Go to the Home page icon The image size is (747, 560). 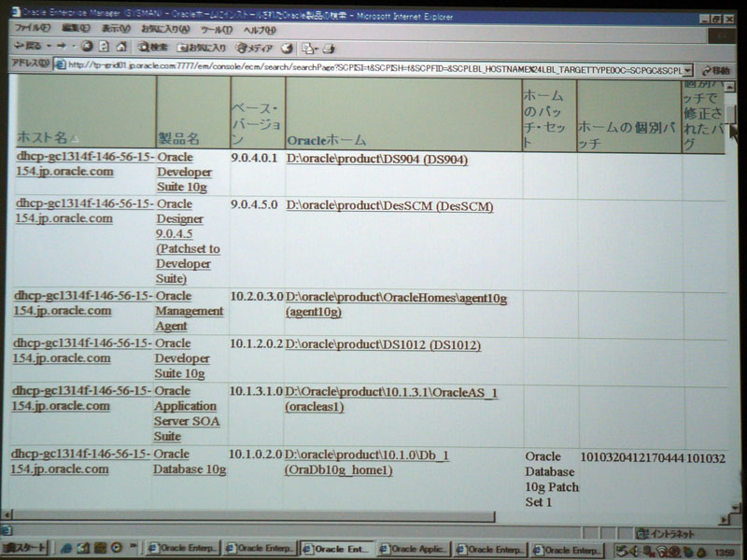pyautogui.click(x=121, y=46)
